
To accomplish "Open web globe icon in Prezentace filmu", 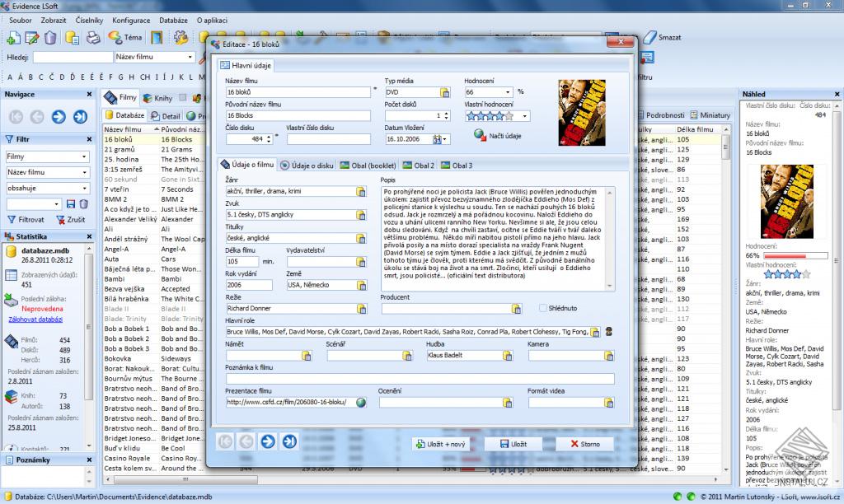I will (x=361, y=403).
